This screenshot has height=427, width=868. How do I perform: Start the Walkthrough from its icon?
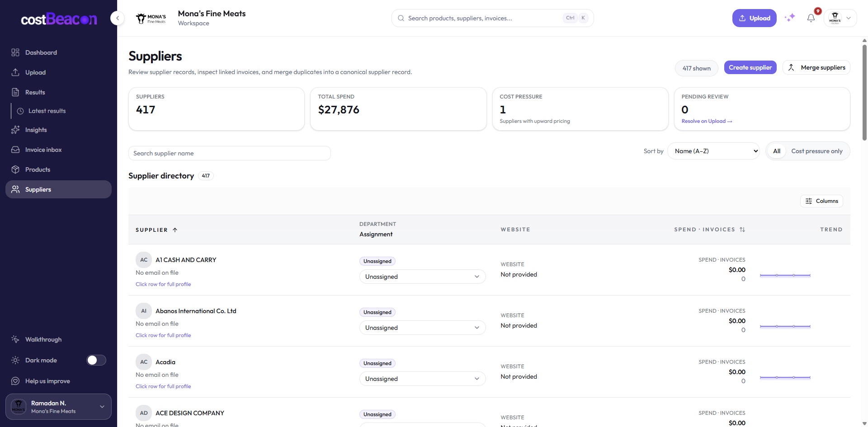point(15,339)
